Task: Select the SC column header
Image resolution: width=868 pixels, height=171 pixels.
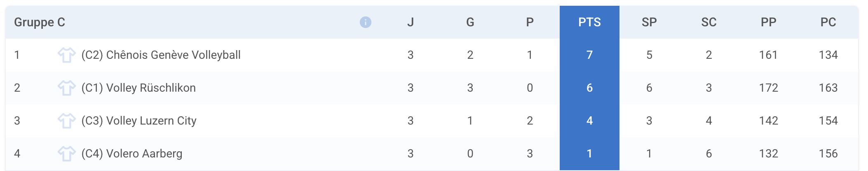Action: click(709, 22)
